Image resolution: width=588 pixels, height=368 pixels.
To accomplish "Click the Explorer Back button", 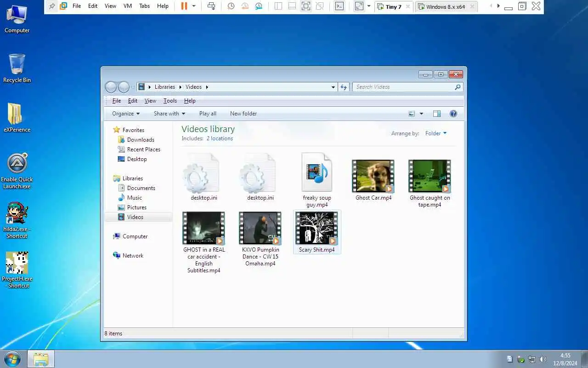I will click(111, 87).
